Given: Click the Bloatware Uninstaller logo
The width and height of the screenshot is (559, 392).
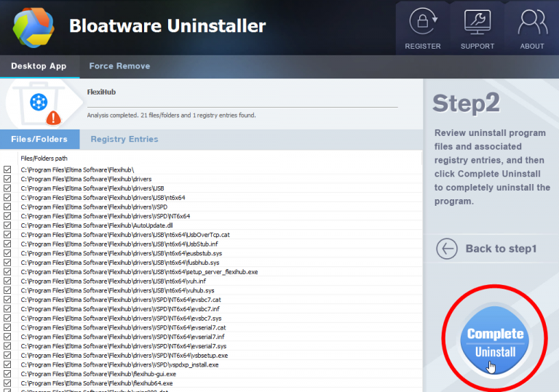Looking at the screenshot, I should pos(33,27).
